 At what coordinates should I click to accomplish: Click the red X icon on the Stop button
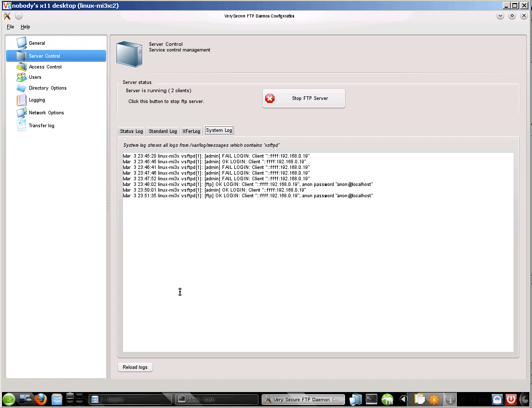[270, 98]
